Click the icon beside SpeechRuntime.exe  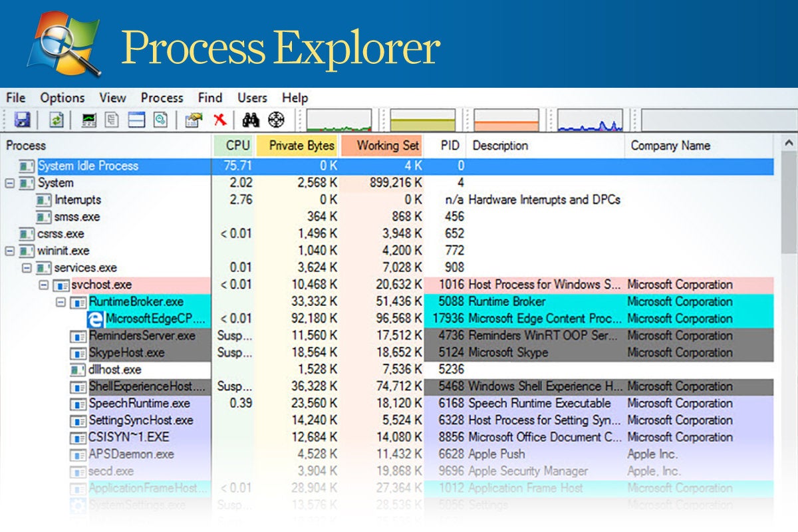pyautogui.click(x=78, y=404)
